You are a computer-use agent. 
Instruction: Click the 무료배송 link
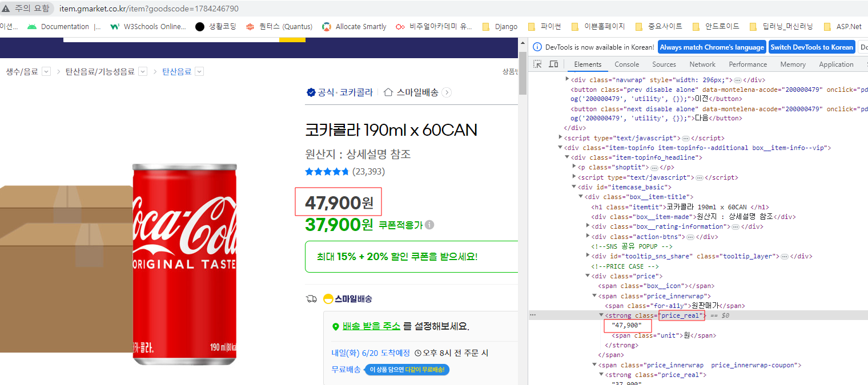pos(346,370)
